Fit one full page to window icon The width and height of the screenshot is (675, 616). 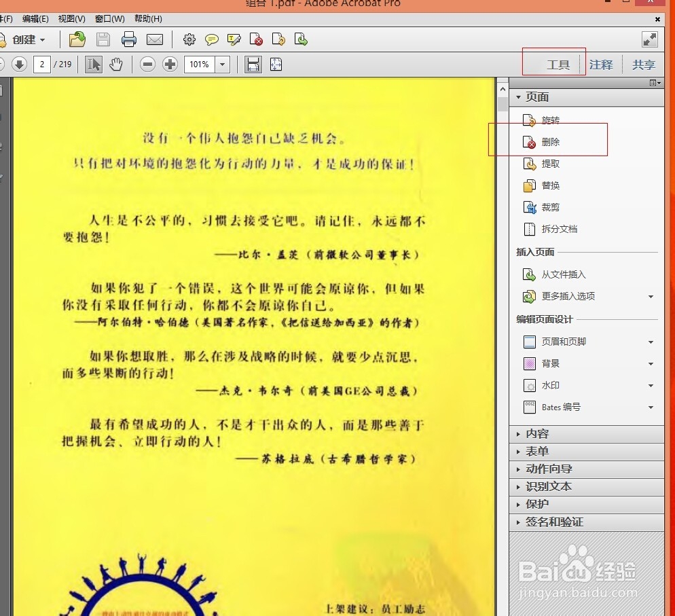pos(276,65)
